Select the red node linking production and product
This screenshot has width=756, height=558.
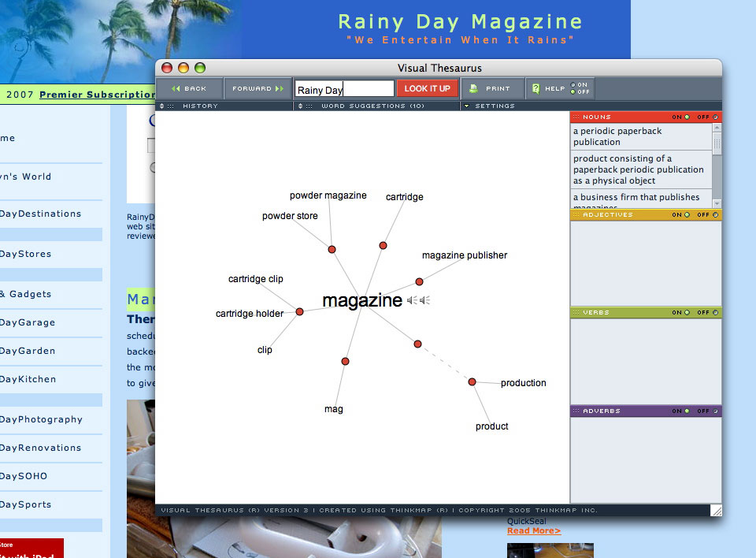472,382
